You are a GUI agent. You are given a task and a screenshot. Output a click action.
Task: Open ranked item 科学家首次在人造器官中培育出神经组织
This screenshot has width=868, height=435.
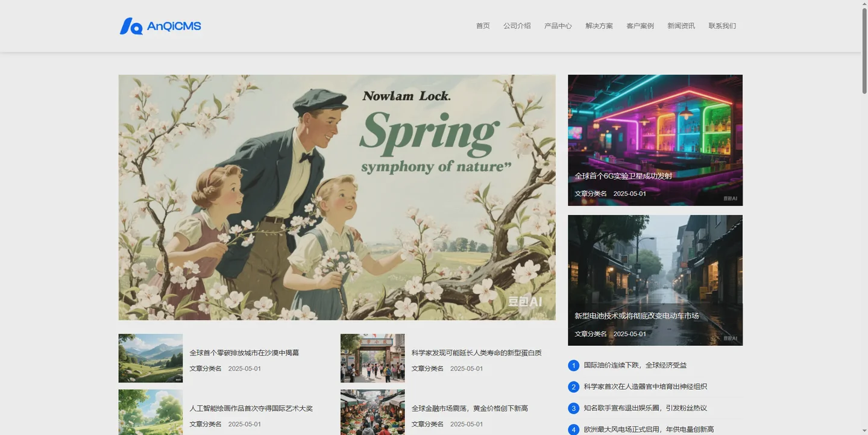pyautogui.click(x=646, y=387)
